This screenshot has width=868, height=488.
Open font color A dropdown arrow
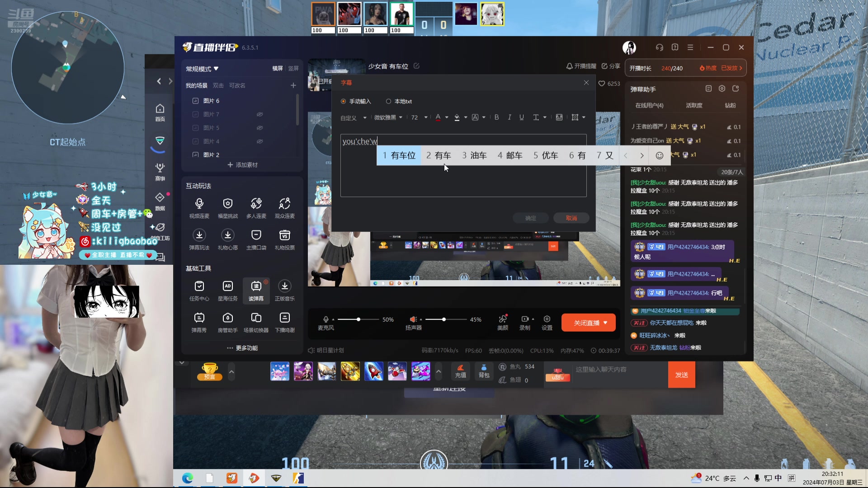point(447,117)
